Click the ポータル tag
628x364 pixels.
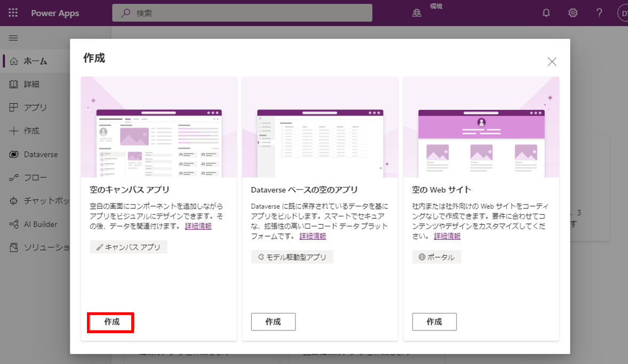[436, 257]
